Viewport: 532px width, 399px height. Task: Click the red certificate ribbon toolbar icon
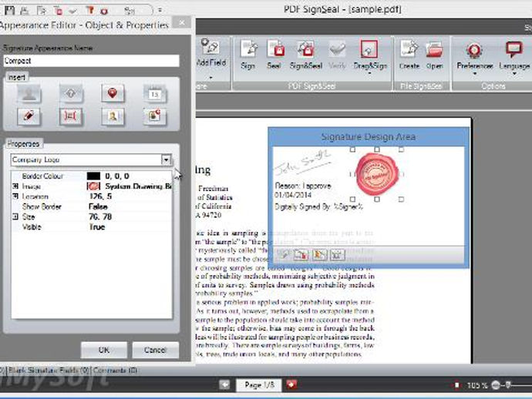(90, 10)
